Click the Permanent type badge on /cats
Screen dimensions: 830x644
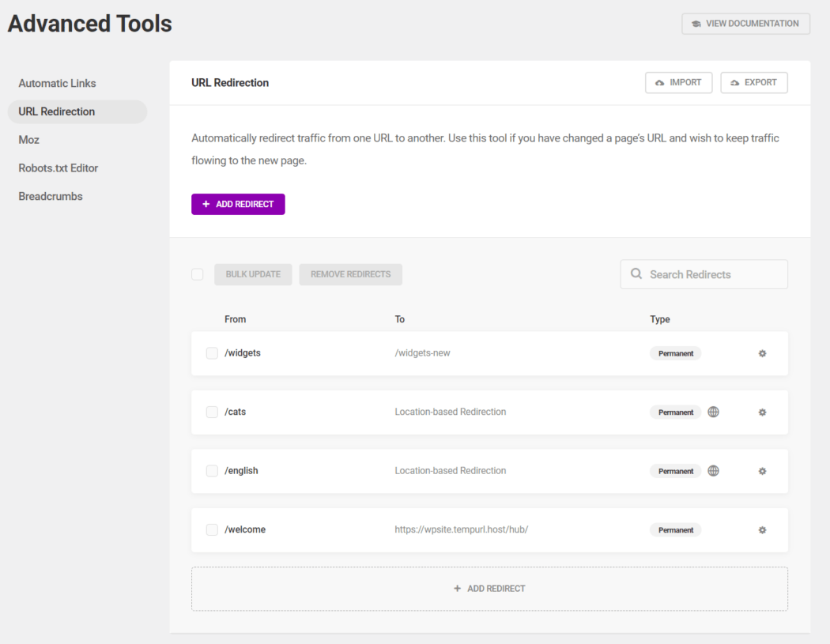click(675, 412)
